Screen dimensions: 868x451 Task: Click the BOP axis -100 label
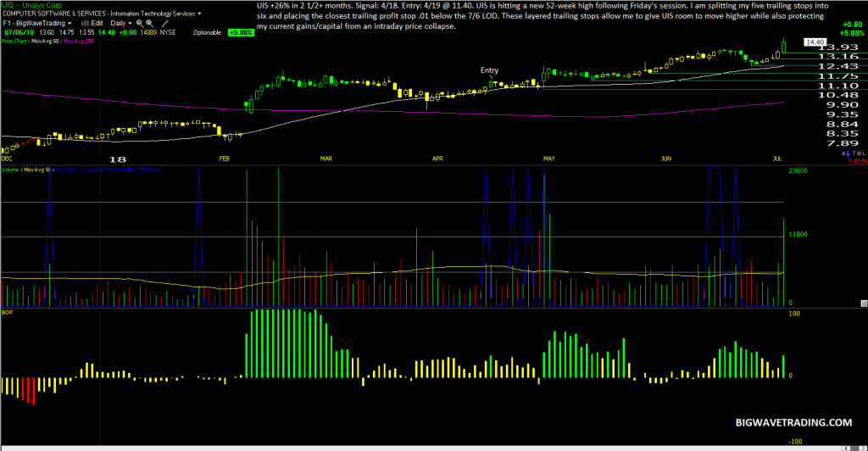(795, 442)
